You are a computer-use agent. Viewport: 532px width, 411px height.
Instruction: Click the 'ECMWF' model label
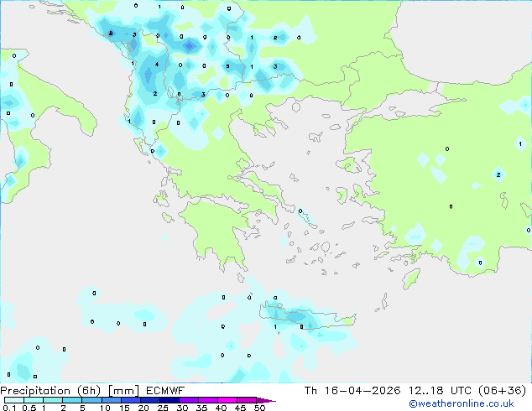tap(165, 391)
